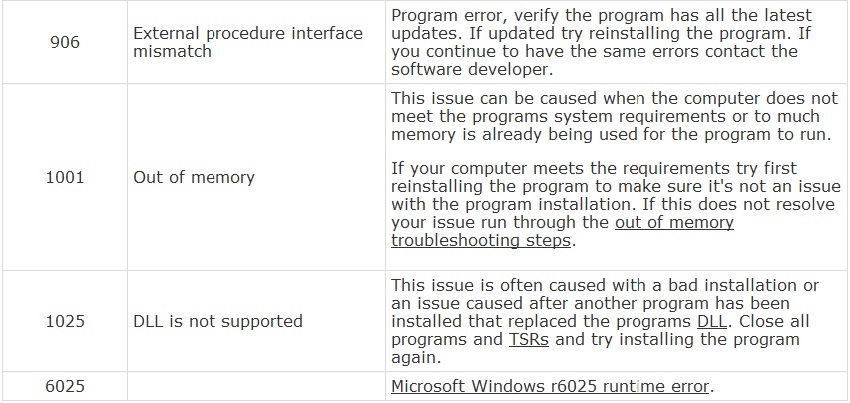Select the error code 1001 cell
Image resolution: width=850 pixels, height=403 pixels.
click(x=65, y=177)
